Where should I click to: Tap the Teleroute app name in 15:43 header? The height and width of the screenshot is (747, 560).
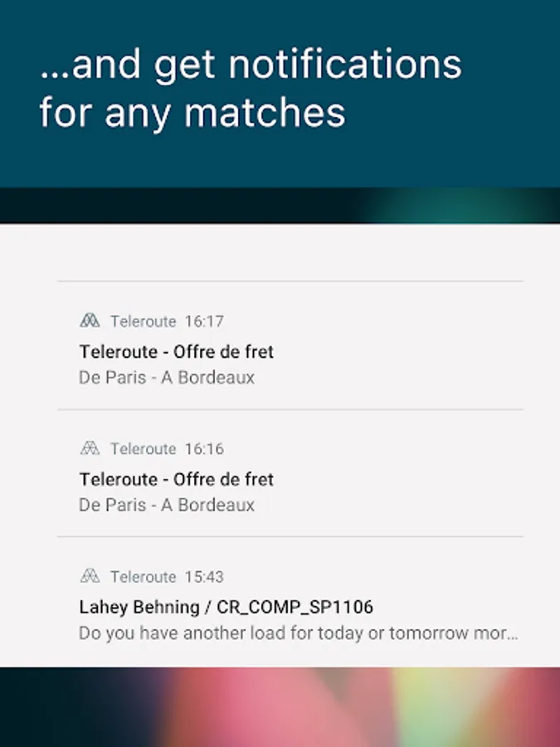click(144, 577)
